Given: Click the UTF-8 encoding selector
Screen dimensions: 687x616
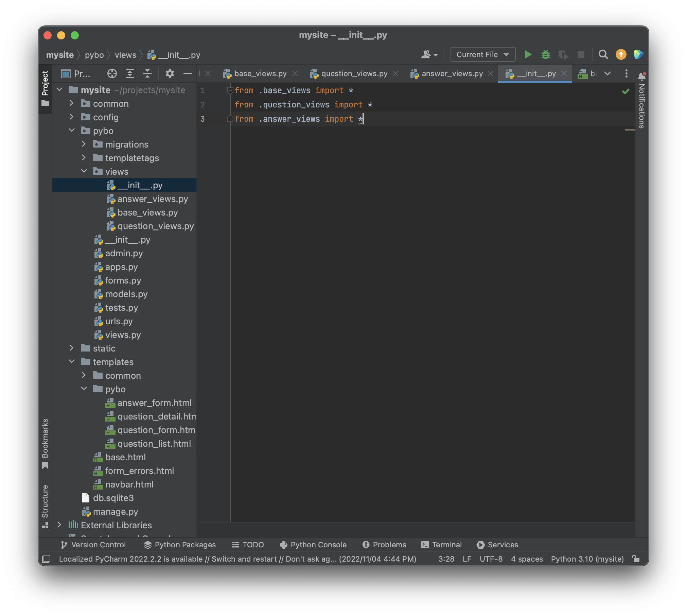Looking at the screenshot, I should pyautogui.click(x=491, y=559).
